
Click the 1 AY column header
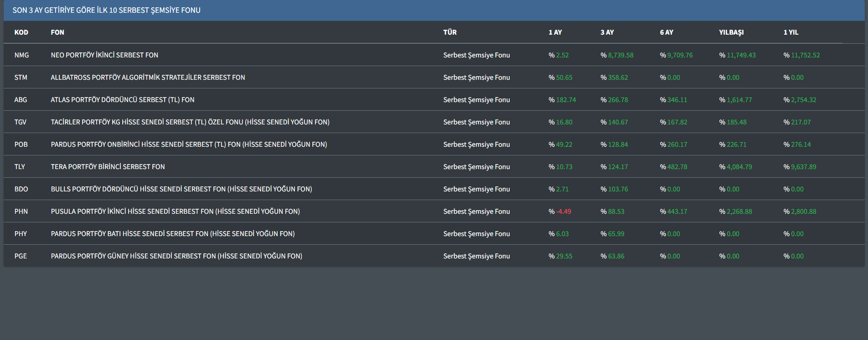(x=555, y=32)
